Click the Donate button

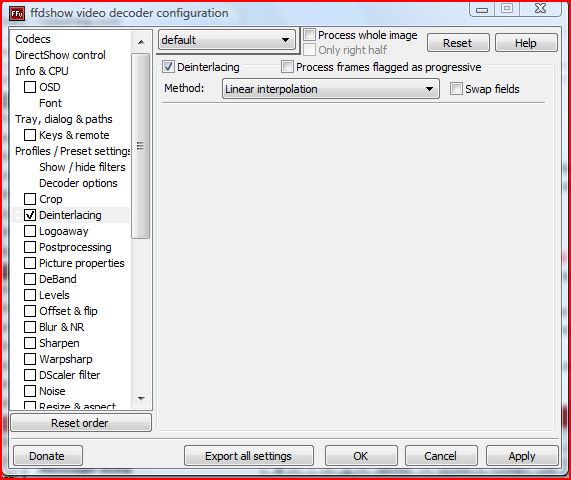coord(47,456)
